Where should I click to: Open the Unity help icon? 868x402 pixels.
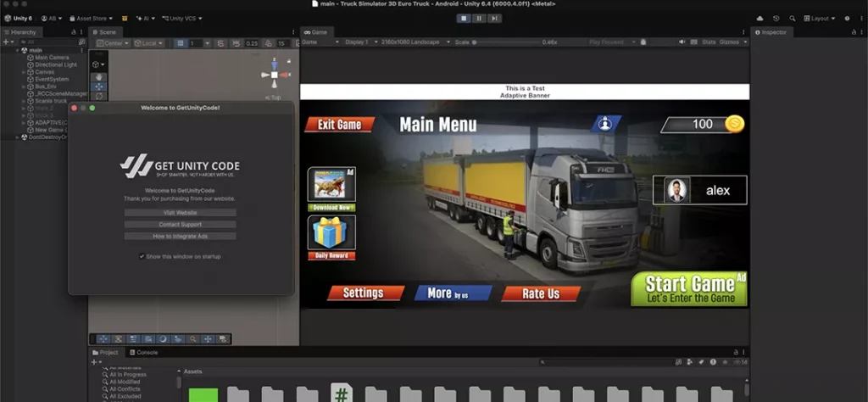click(x=847, y=19)
